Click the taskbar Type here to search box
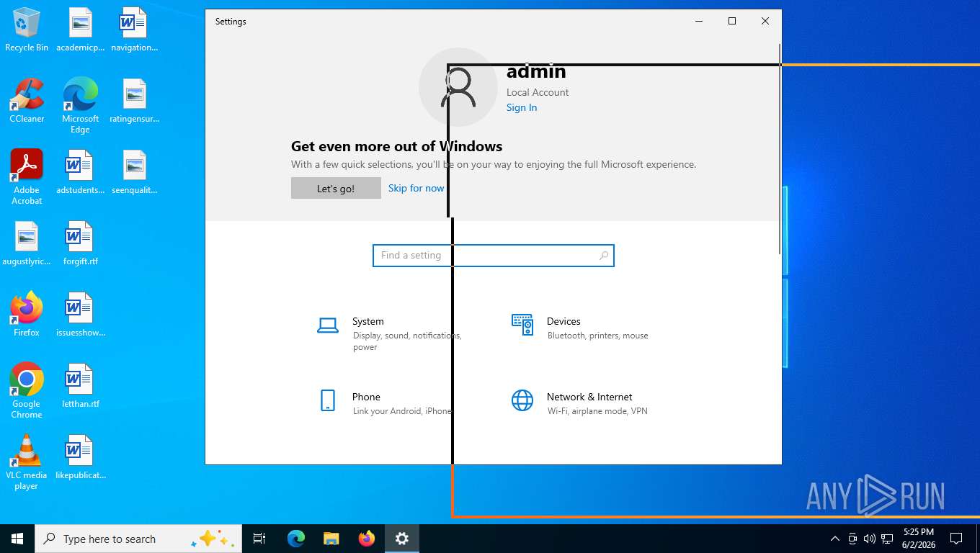 [138, 539]
